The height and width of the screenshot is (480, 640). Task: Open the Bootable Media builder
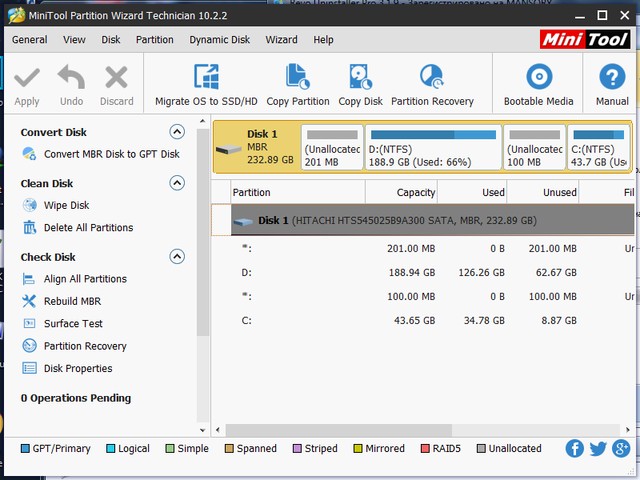click(539, 78)
